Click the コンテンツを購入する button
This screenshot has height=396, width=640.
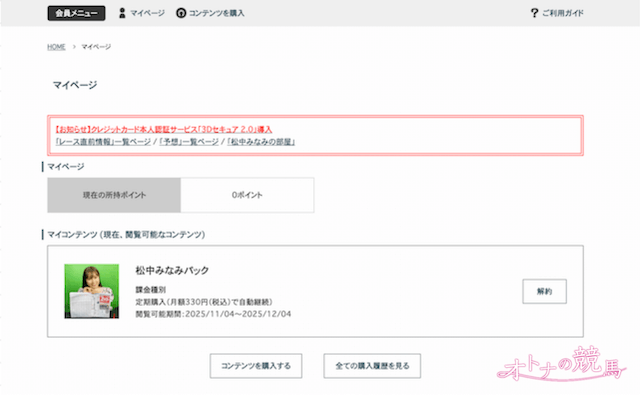tap(256, 366)
